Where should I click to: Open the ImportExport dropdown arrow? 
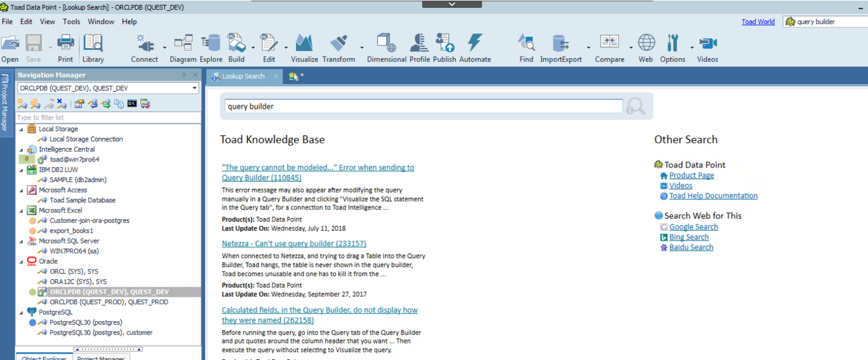[588, 47]
